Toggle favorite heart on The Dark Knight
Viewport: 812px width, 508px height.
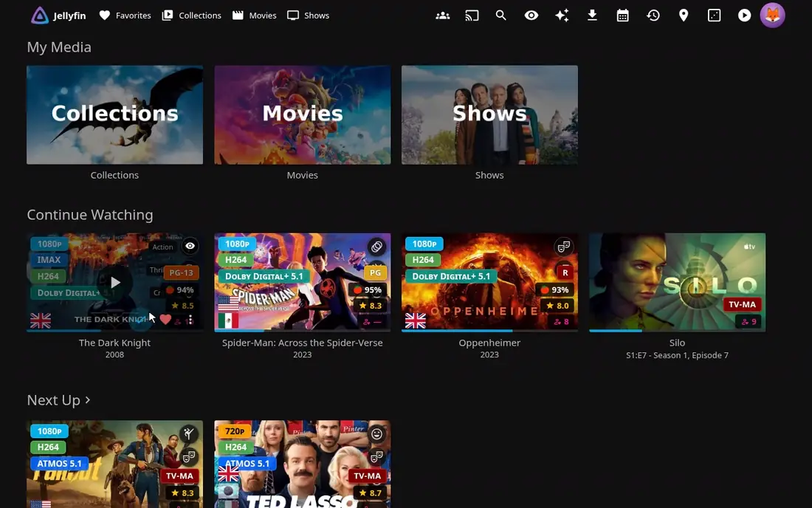pyautogui.click(x=165, y=319)
